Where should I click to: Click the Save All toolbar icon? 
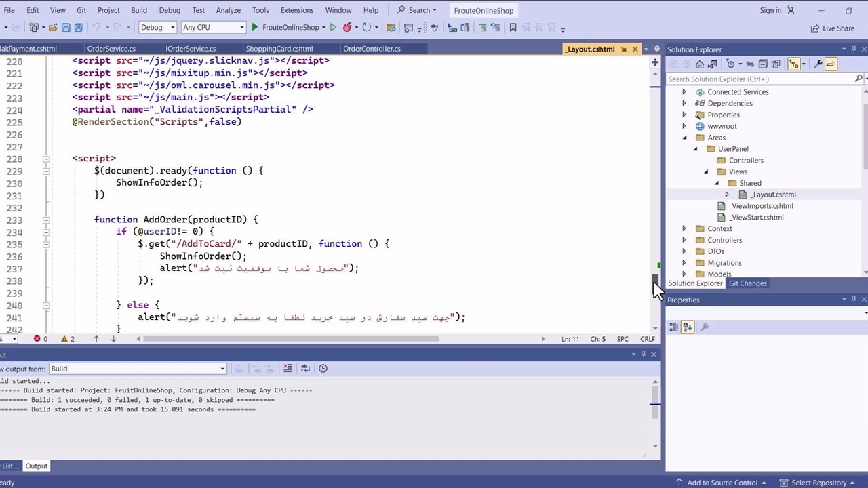click(x=79, y=28)
